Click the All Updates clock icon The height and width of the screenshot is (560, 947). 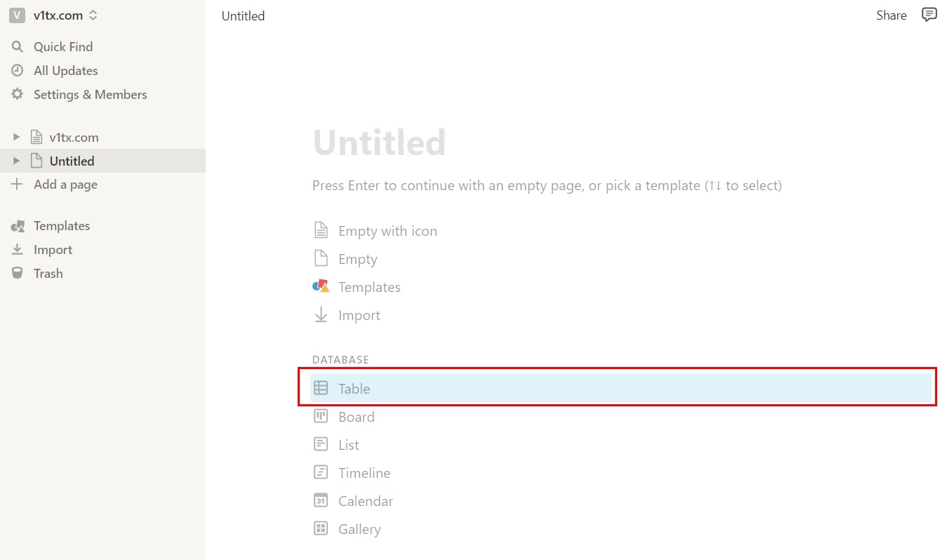point(18,71)
